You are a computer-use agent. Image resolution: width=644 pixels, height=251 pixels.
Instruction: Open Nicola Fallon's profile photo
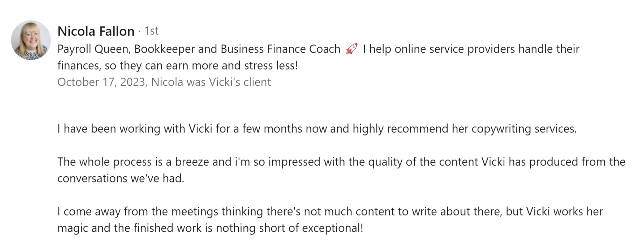(31, 40)
